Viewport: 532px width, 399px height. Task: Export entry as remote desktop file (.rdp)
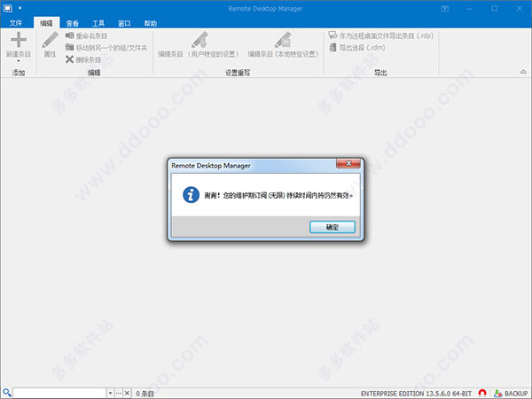(x=381, y=35)
